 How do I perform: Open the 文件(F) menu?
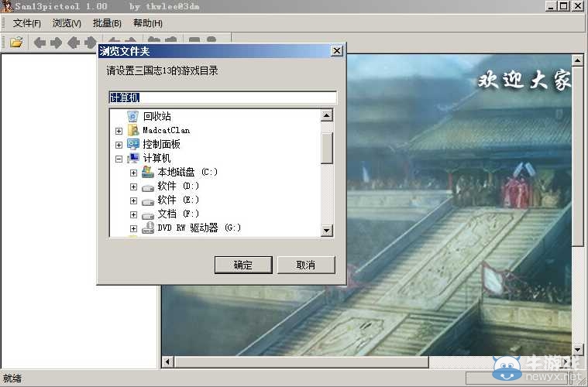click(26, 23)
